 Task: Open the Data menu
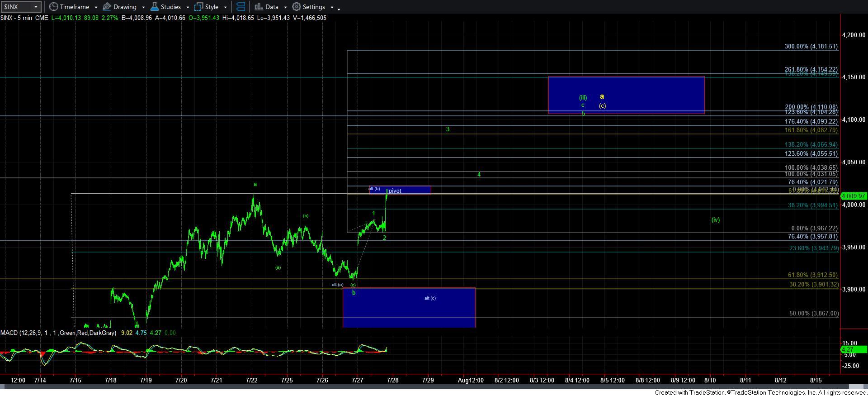(266, 7)
